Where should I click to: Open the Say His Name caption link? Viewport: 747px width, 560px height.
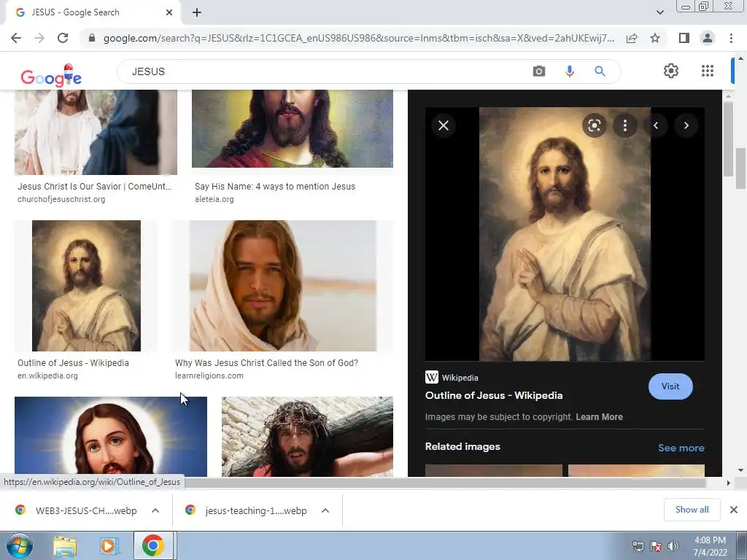point(275,186)
